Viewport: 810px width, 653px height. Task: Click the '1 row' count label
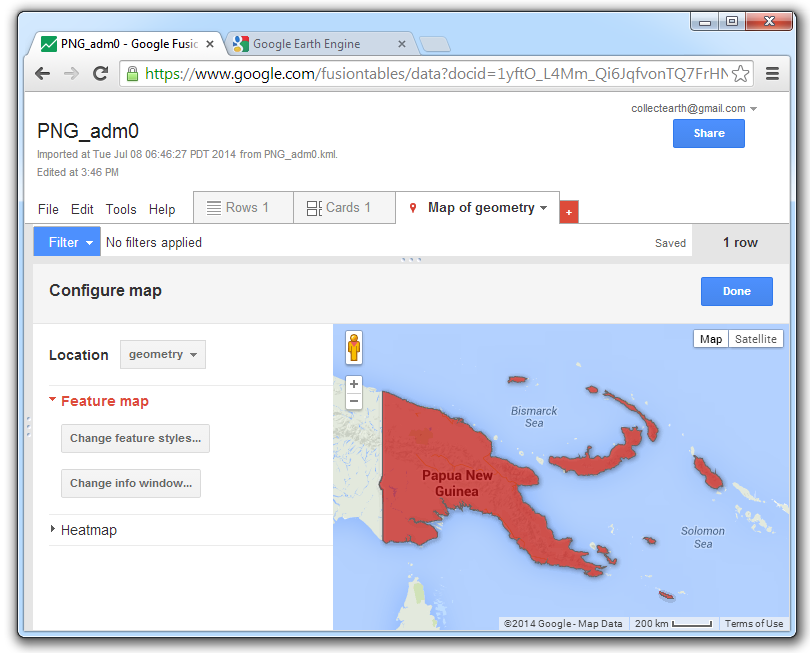(740, 242)
